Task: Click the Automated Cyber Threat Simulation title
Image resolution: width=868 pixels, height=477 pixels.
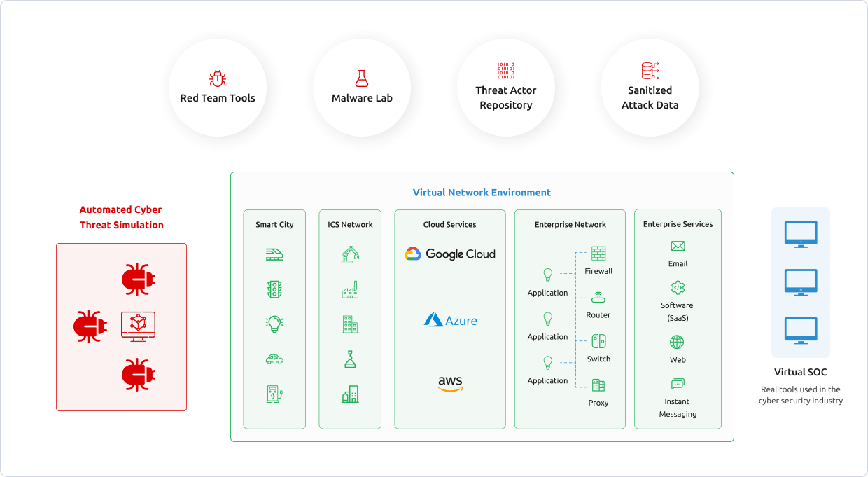Action: pyautogui.click(x=121, y=217)
